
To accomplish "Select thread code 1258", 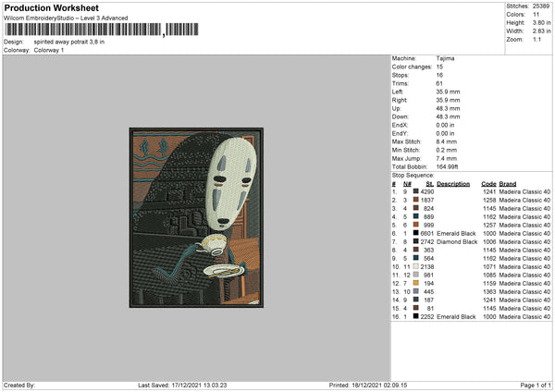I will point(489,201).
